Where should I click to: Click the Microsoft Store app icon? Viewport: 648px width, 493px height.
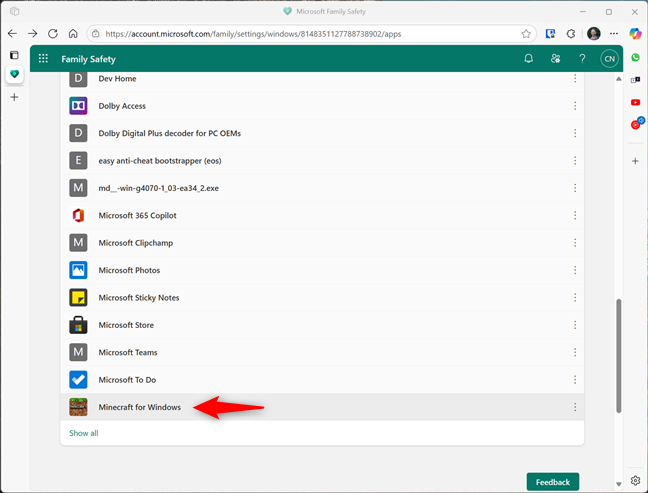coord(78,325)
